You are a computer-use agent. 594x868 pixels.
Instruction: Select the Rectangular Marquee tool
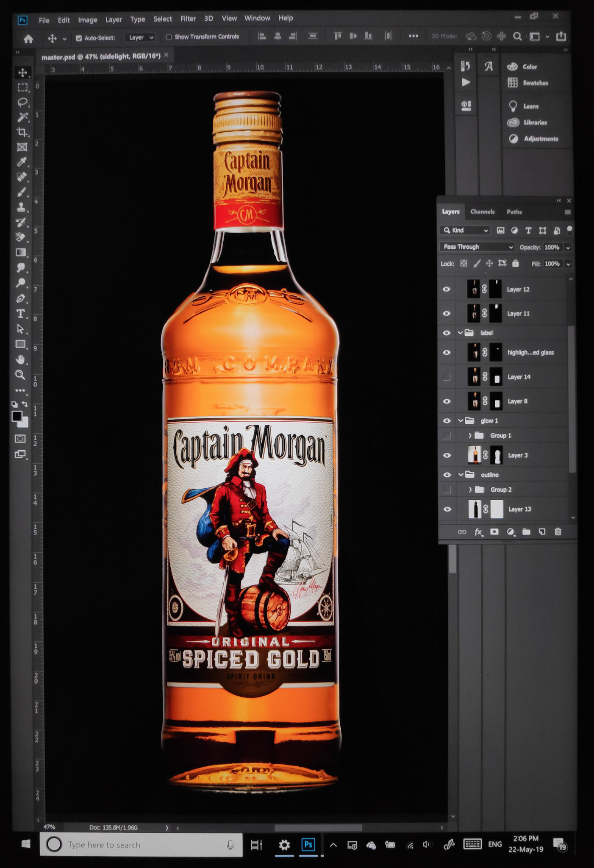pyautogui.click(x=22, y=88)
